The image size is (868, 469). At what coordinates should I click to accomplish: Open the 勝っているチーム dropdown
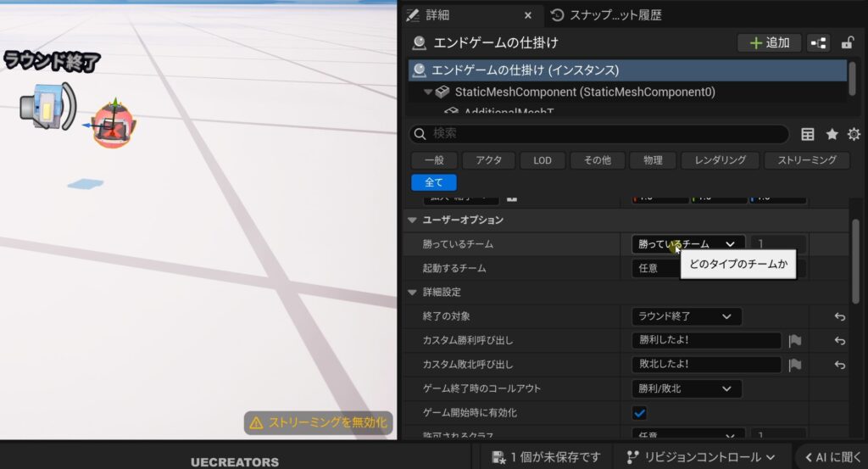(x=687, y=244)
